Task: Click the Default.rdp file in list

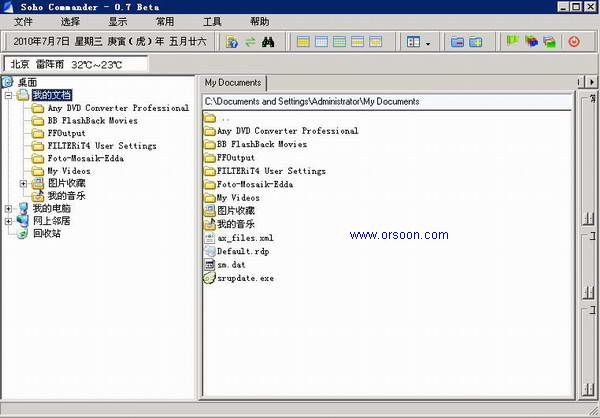Action: point(241,251)
